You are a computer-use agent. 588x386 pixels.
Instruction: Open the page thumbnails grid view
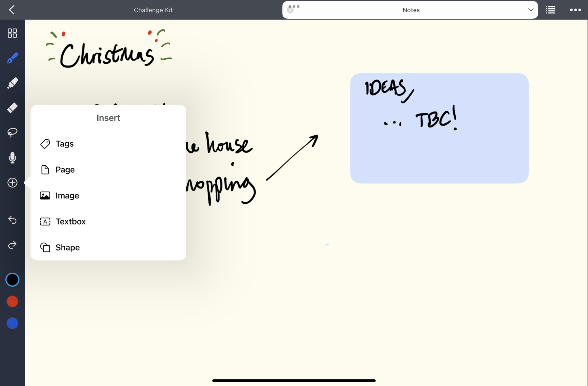point(12,33)
